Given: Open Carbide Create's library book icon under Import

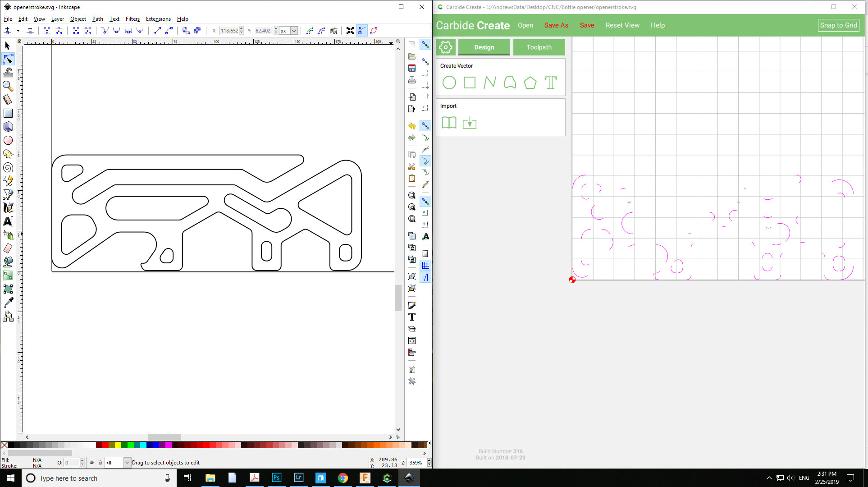Looking at the screenshot, I should (449, 123).
